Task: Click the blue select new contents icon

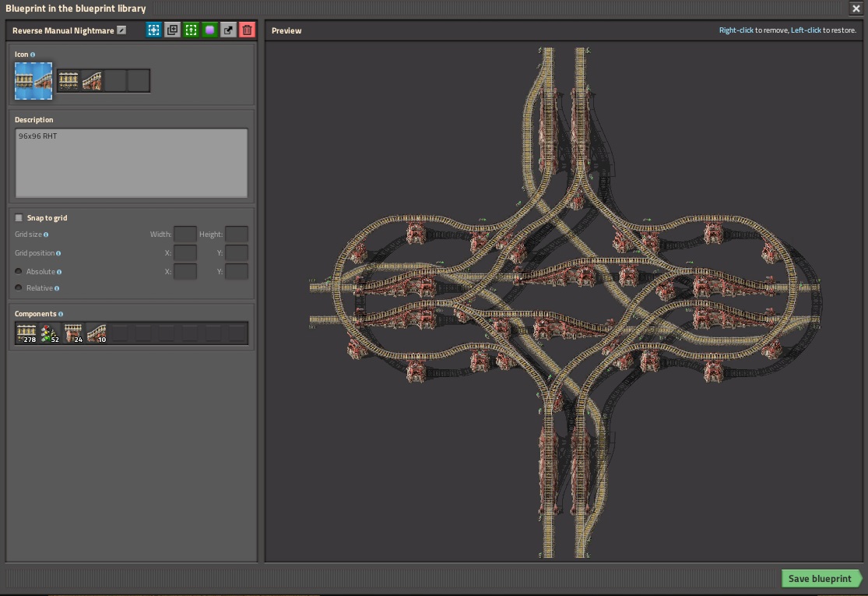Action: (153, 30)
